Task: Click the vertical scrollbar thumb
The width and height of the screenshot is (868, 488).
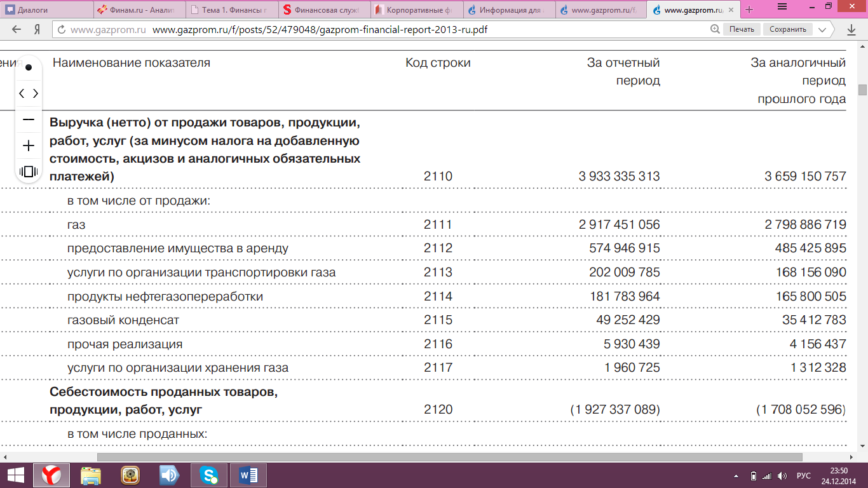Action: click(862, 90)
